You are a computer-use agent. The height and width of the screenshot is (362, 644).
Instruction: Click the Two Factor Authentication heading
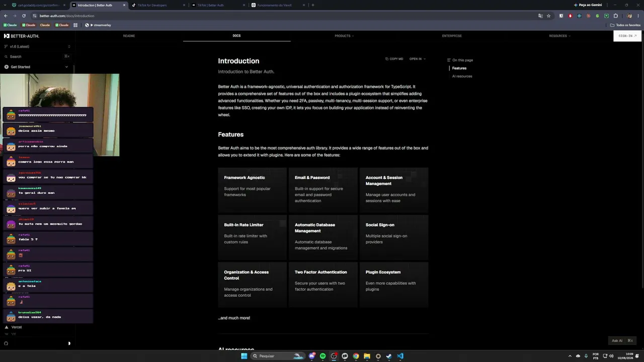[321, 272]
